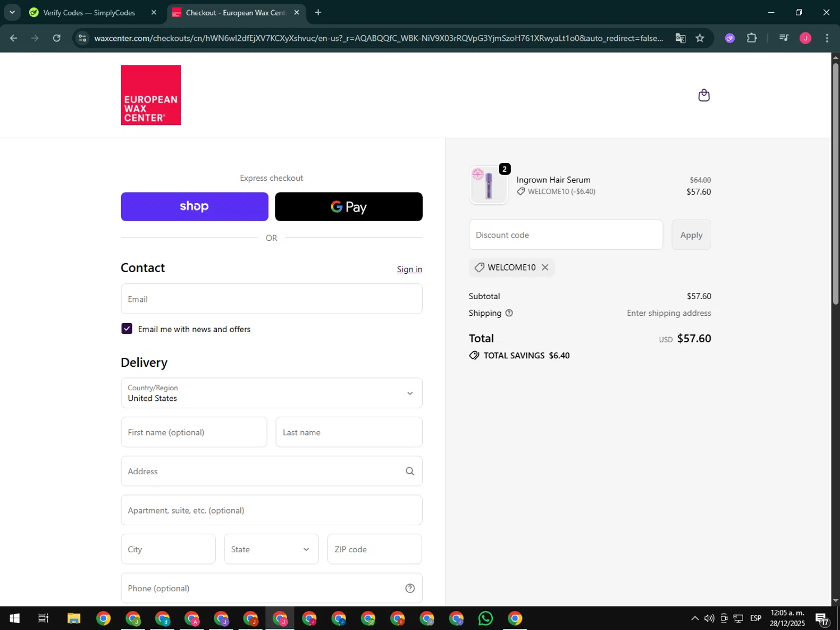Open WhatsApp from the taskbar
This screenshot has width=840, height=630.
(486, 618)
